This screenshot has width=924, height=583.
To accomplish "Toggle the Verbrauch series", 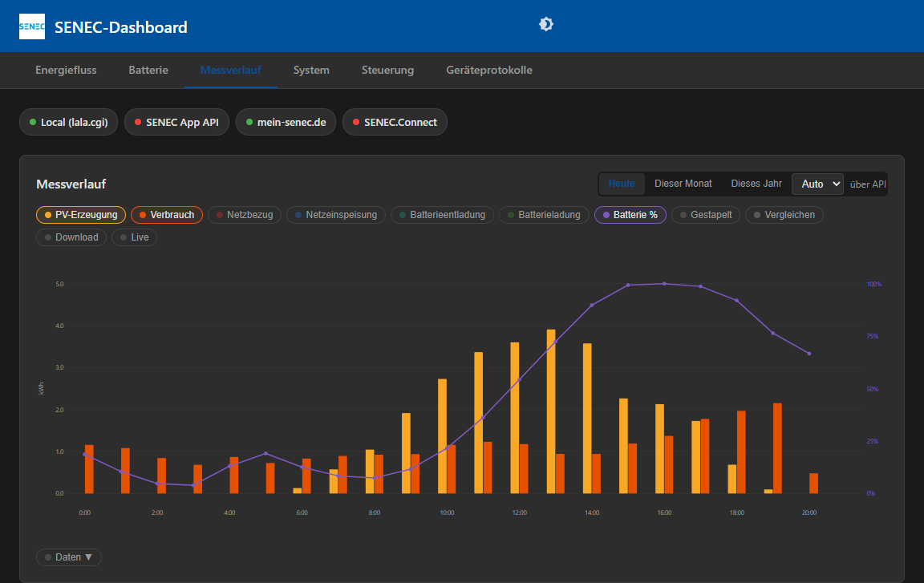I will click(167, 215).
